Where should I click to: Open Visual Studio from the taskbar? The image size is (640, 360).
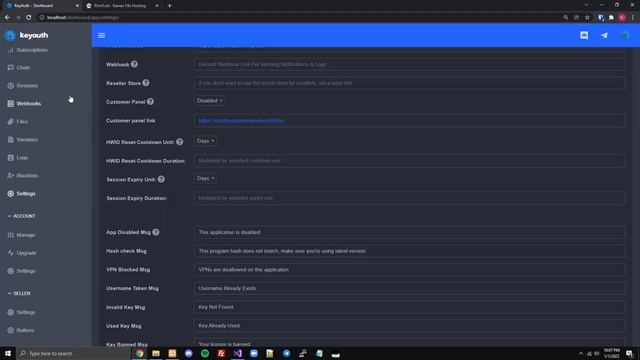[x=238, y=353]
